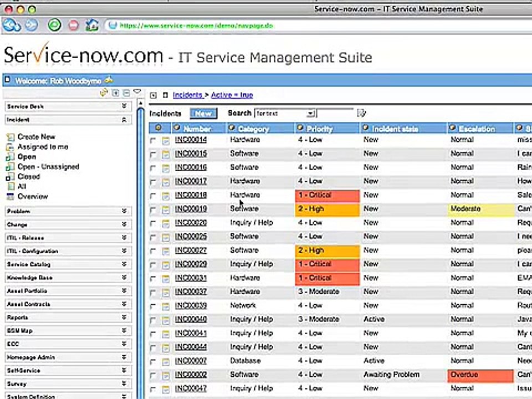Click the Incidents breadcrumb link
This screenshot has height=399, width=532.
click(188, 95)
